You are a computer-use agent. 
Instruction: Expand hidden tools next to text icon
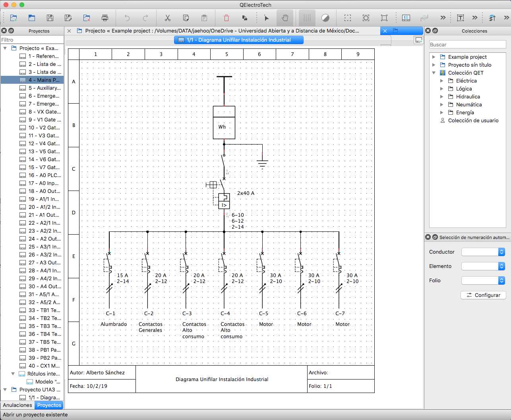(475, 18)
